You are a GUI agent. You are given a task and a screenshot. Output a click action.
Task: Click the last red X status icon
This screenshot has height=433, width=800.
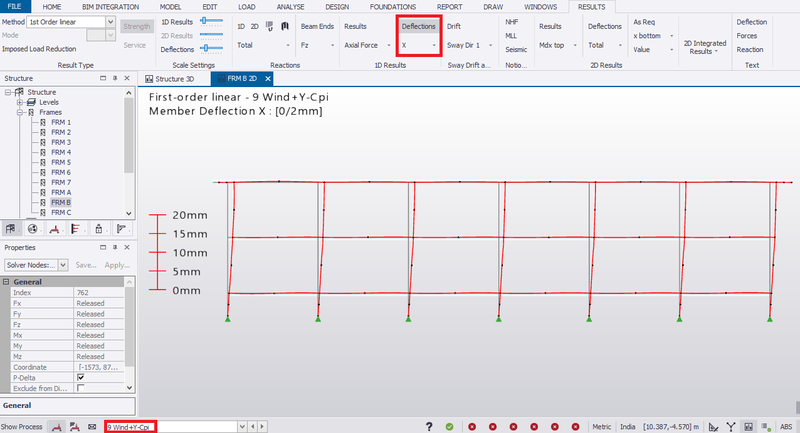click(x=576, y=427)
